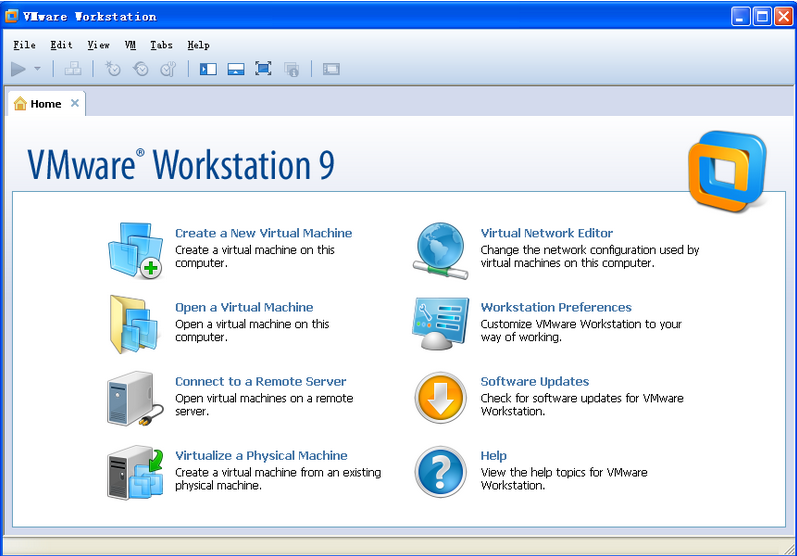The height and width of the screenshot is (556, 797).
Task: Enter full screen mode from toolbar
Action: point(263,69)
